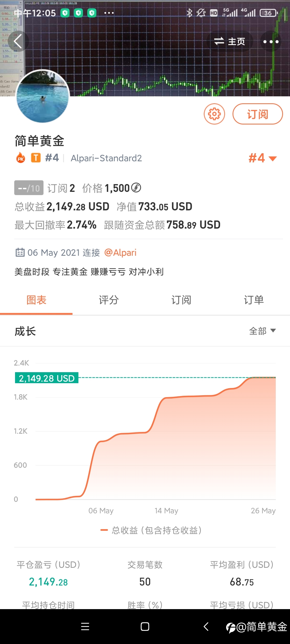The width and height of the screenshot is (290, 644).
Task: Switch to the 订单 orders tab
Action: point(254,300)
